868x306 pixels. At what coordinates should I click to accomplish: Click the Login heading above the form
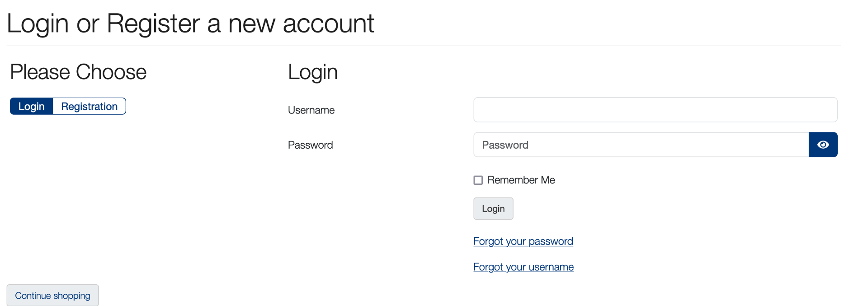pyautogui.click(x=313, y=72)
